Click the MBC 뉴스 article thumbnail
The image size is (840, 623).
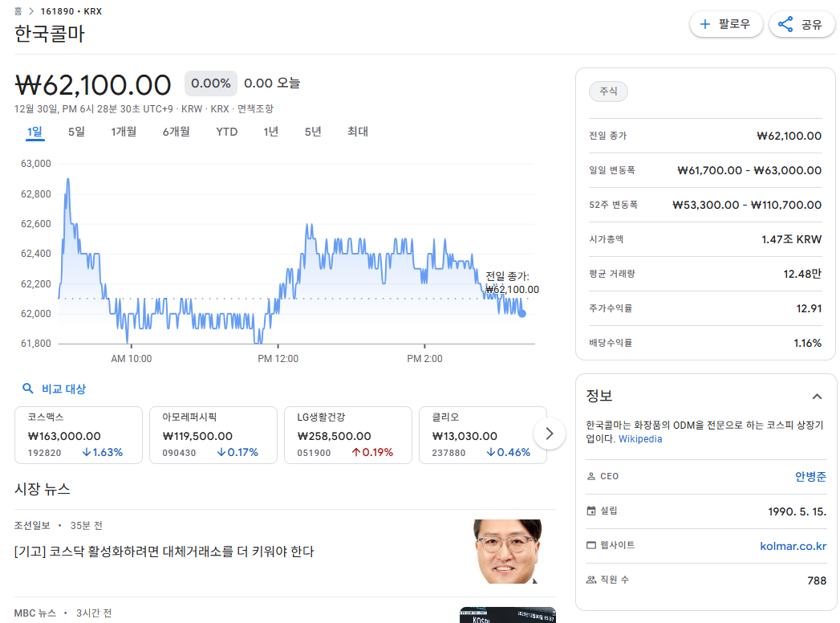pyautogui.click(x=508, y=615)
